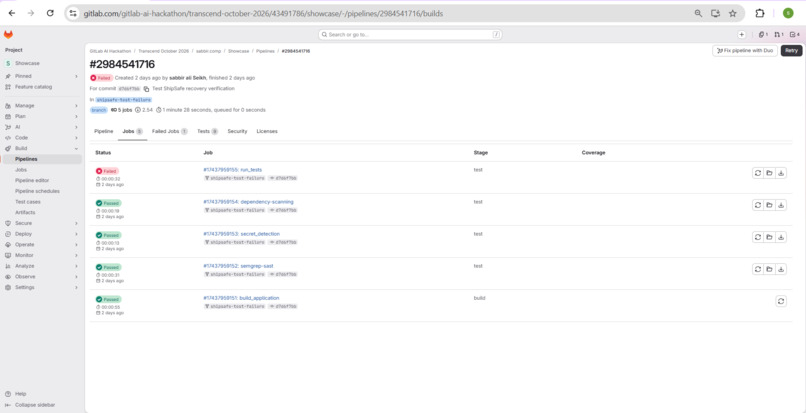Expand the Operate sidebar section
The image size is (806, 413).
[x=41, y=245]
